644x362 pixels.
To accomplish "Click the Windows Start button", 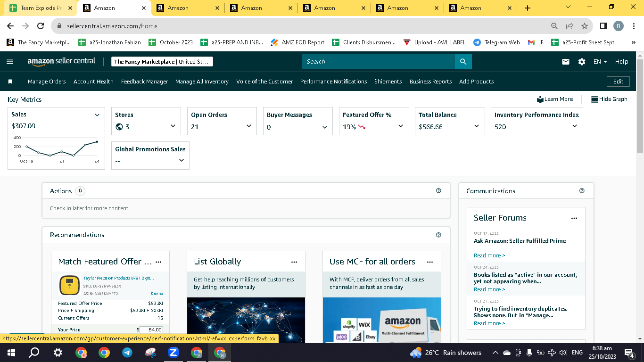I will 11,353.
